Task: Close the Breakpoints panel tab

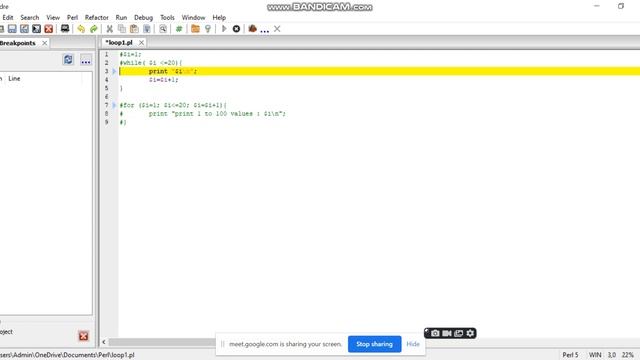Action: click(44, 43)
